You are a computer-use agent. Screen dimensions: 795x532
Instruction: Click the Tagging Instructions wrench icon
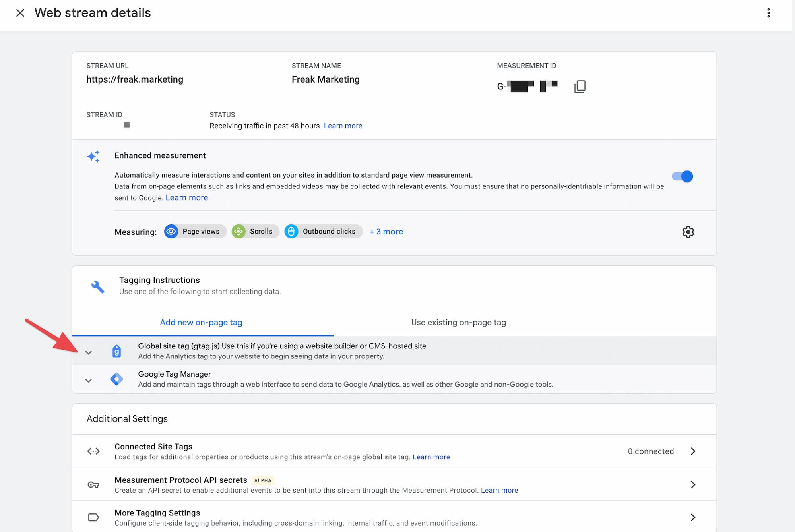[x=97, y=286]
